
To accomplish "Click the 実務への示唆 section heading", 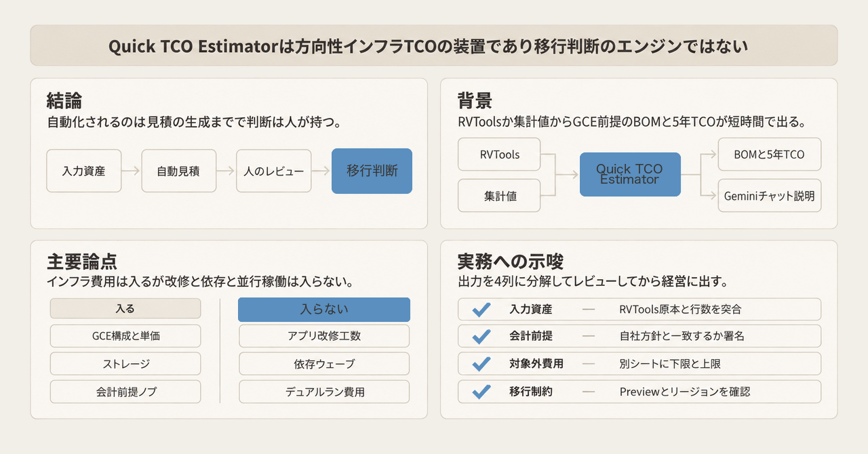I will pos(511,262).
